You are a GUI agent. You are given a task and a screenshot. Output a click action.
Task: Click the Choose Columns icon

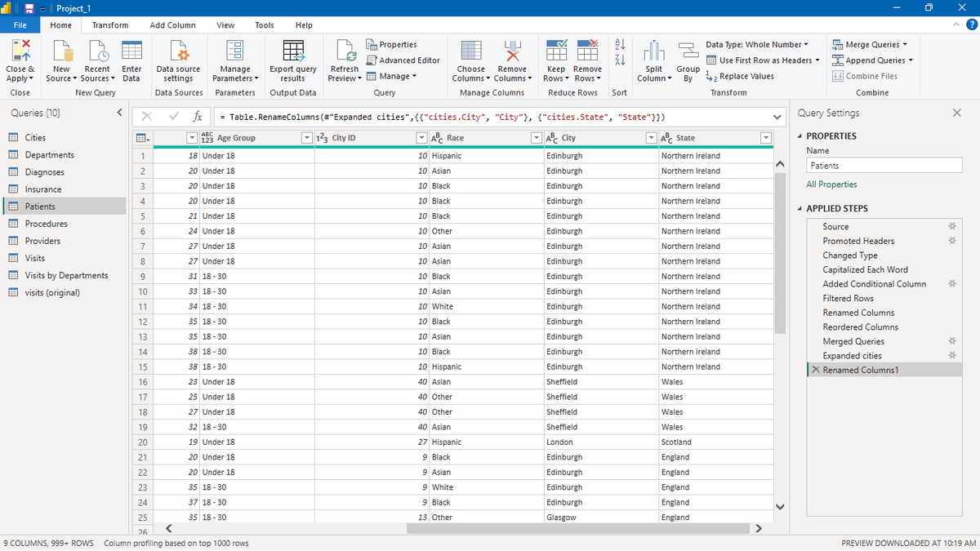pos(471,51)
